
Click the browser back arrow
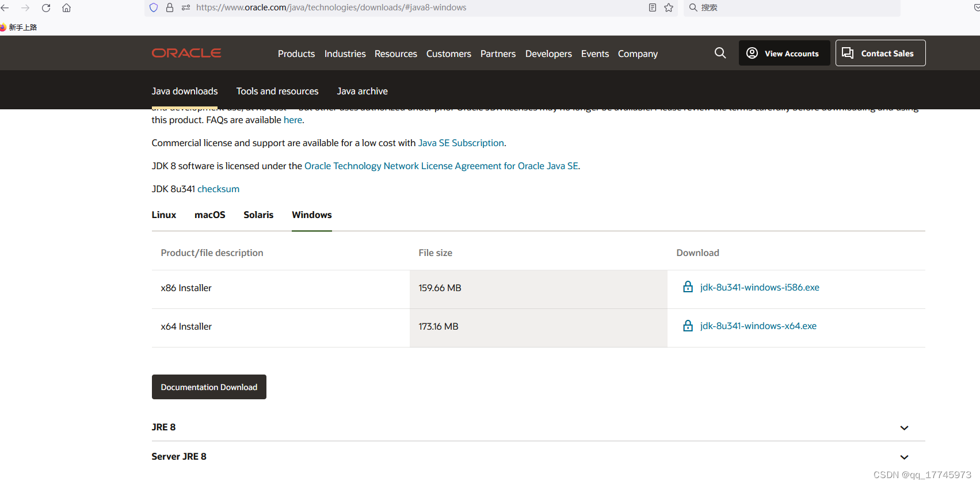pyautogui.click(x=5, y=8)
